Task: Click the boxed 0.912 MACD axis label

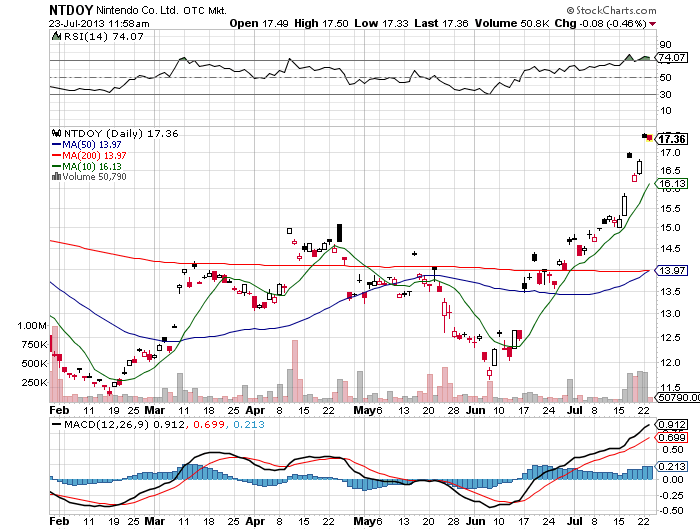Action: (x=672, y=424)
